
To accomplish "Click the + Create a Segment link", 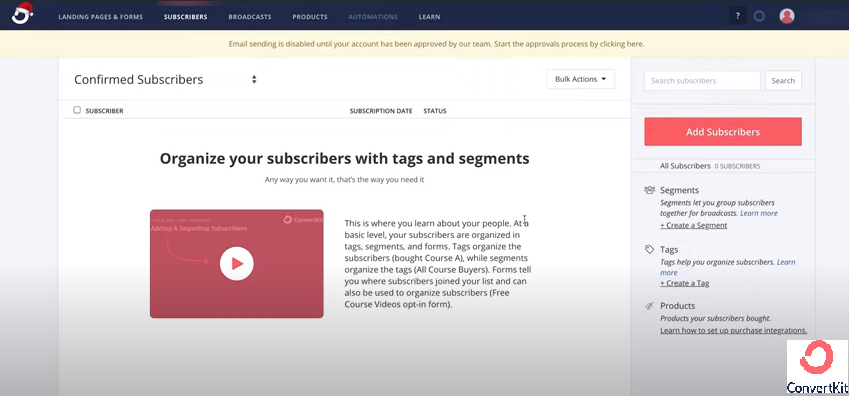I will tap(694, 225).
